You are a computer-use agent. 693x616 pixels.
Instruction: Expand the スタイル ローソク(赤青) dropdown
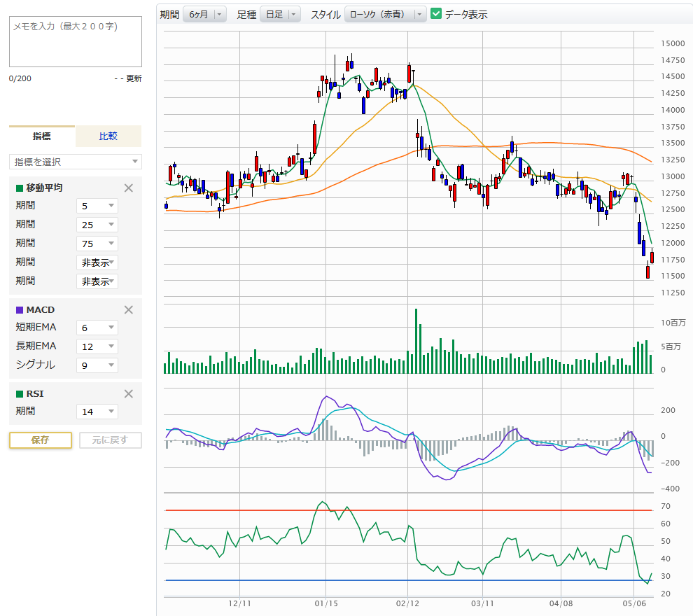point(386,14)
